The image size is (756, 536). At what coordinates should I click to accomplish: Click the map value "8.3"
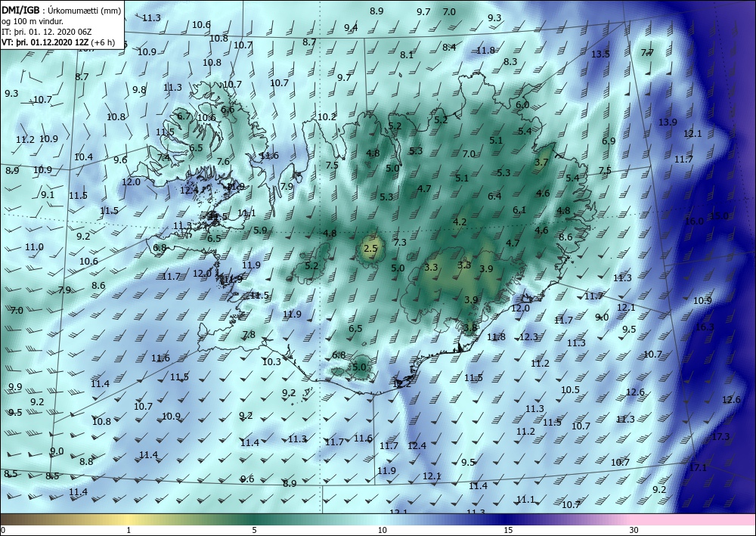(510, 61)
